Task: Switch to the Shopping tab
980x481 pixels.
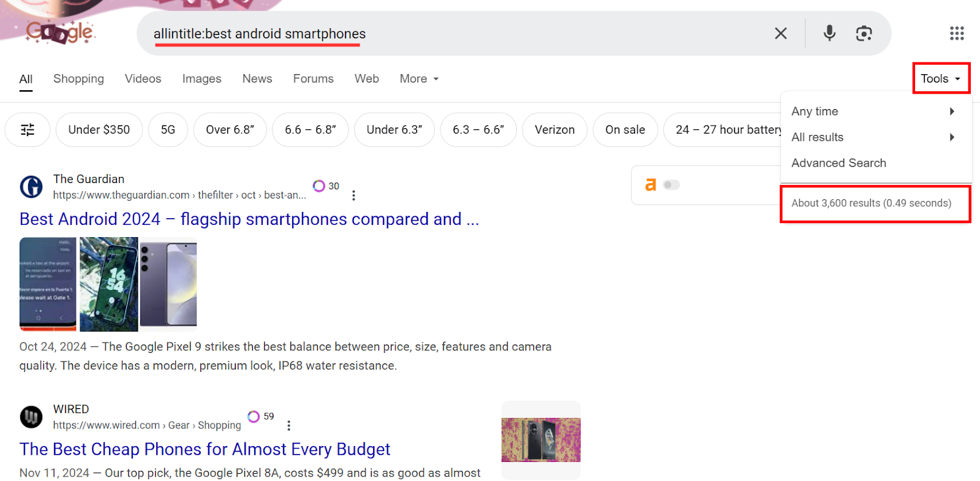Action: 78,78
